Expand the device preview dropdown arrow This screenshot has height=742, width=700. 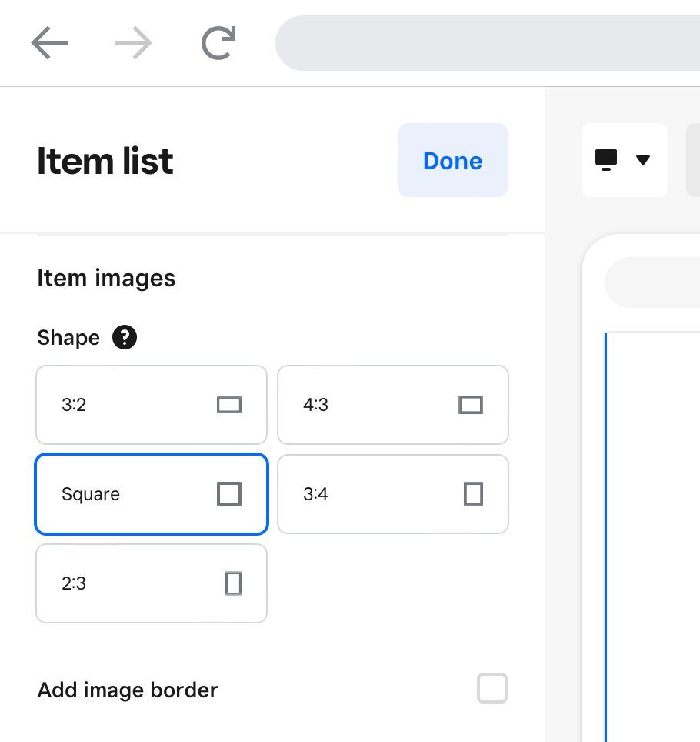[644, 160]
